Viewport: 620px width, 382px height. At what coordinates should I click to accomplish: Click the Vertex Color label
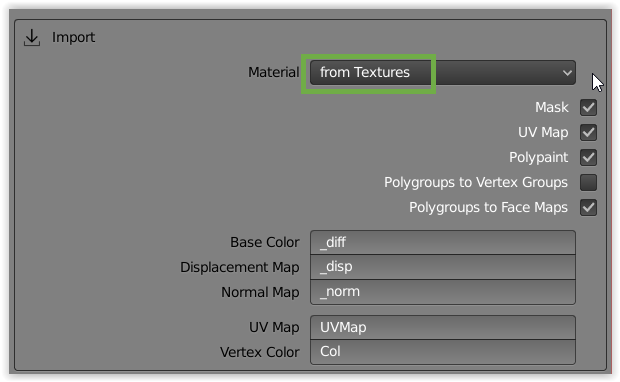[259, 352]
